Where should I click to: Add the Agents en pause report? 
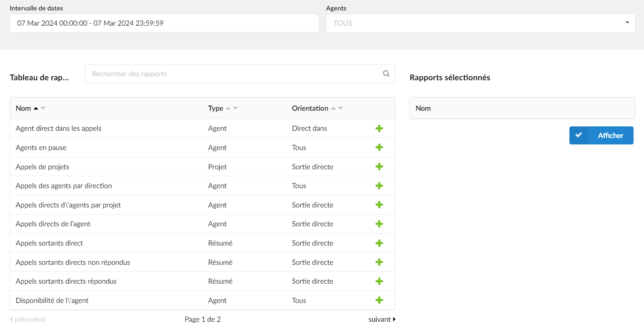pos(379,148)
